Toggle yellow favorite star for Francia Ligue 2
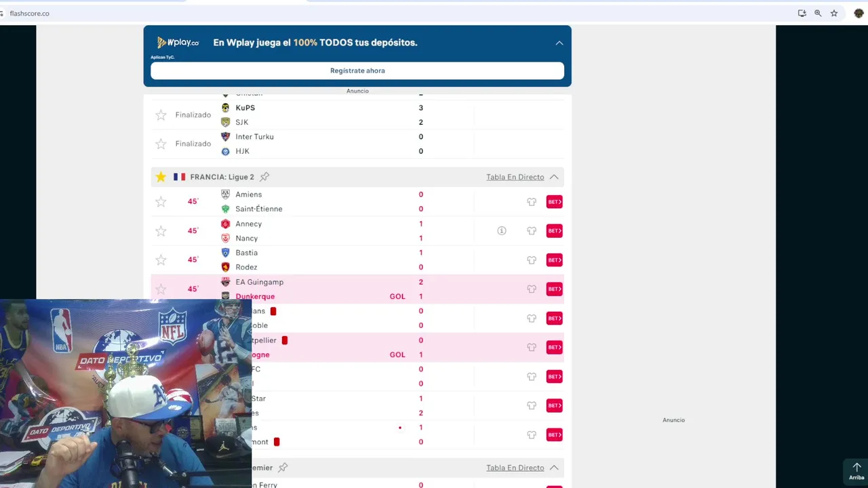The height and width of the screenshot is (488, 868). [x=161, y=177]
